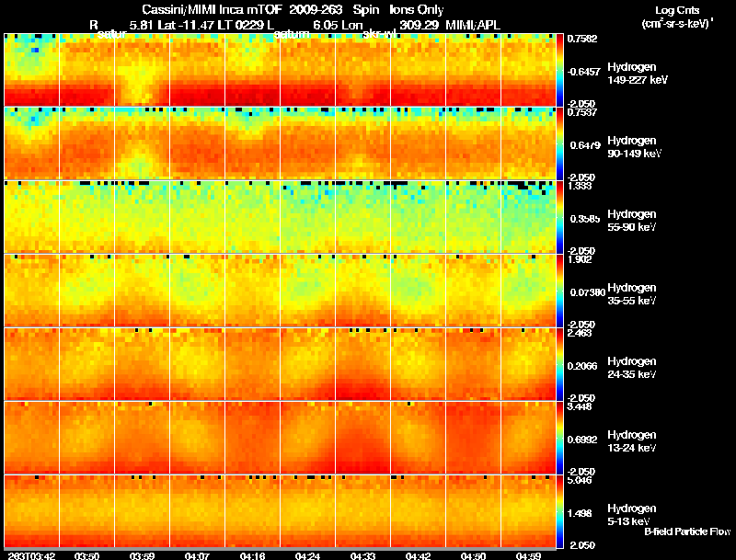
Task: Click the '03:50' time axis label
Action: tap(86, 555)
